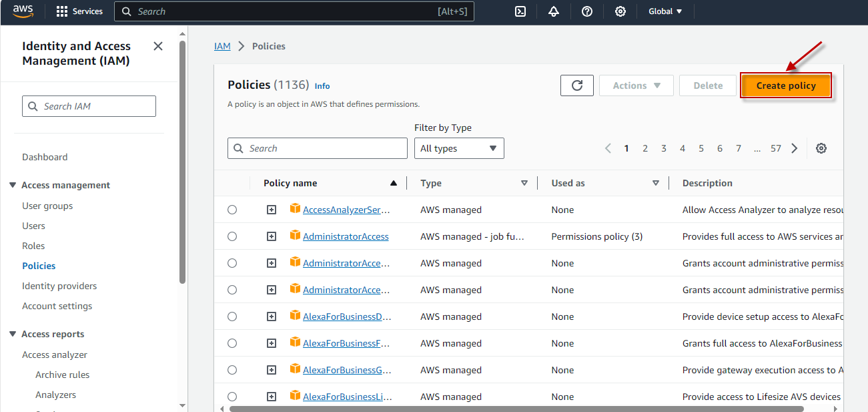Go to the previous page of policies
This screenshot has height=412, width=868.
coord(608,148)
